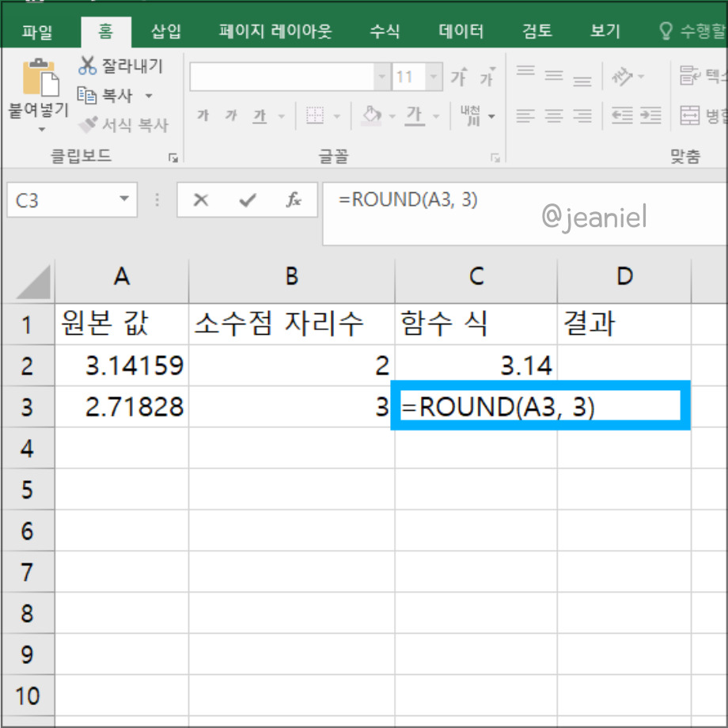This screenshot has width=728, height=728.
Task: Expand the Borders dropdown arrow
Action: coord(337,116)
